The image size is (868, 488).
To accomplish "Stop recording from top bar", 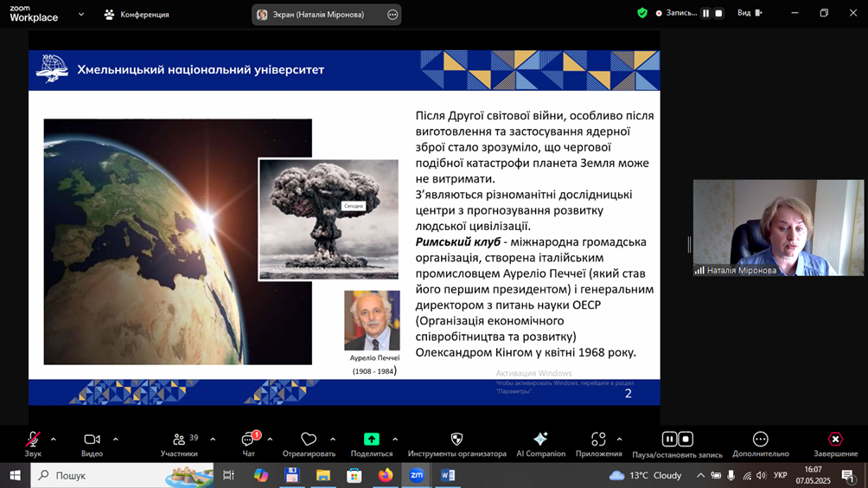I will pos(718,13).
